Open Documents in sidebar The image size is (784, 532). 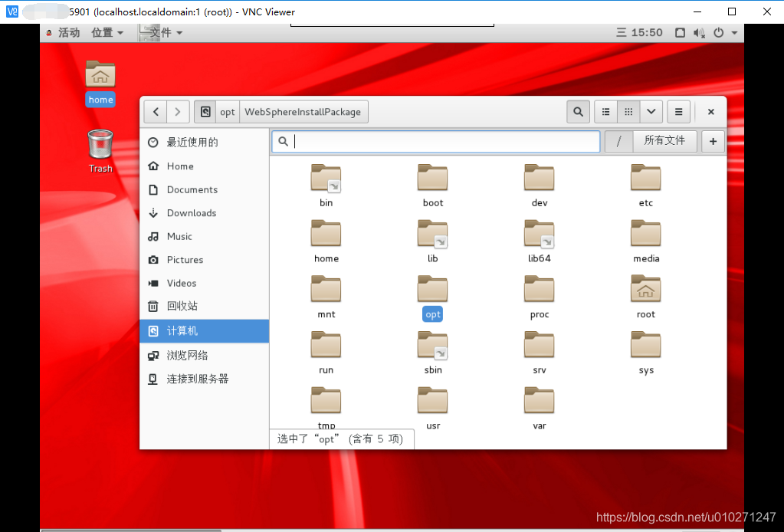tap(205, 189)
